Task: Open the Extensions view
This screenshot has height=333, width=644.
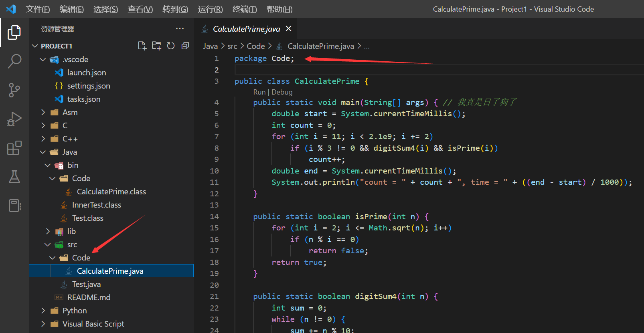Action: (14, 148)
